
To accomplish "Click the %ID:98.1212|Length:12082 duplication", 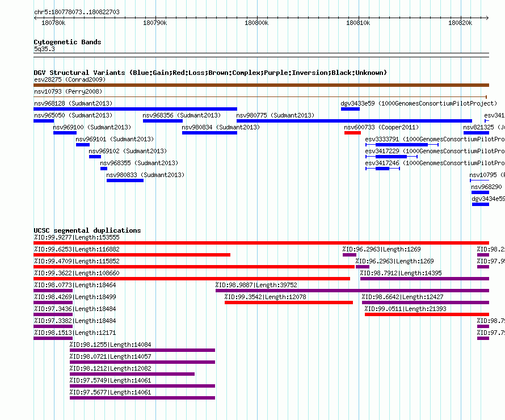I will click(x=132, y=374).
